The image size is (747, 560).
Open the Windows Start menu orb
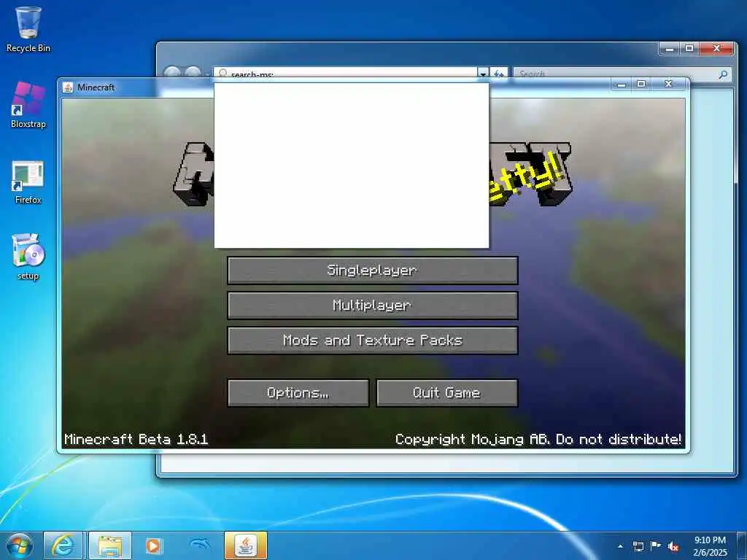point(20,545)
